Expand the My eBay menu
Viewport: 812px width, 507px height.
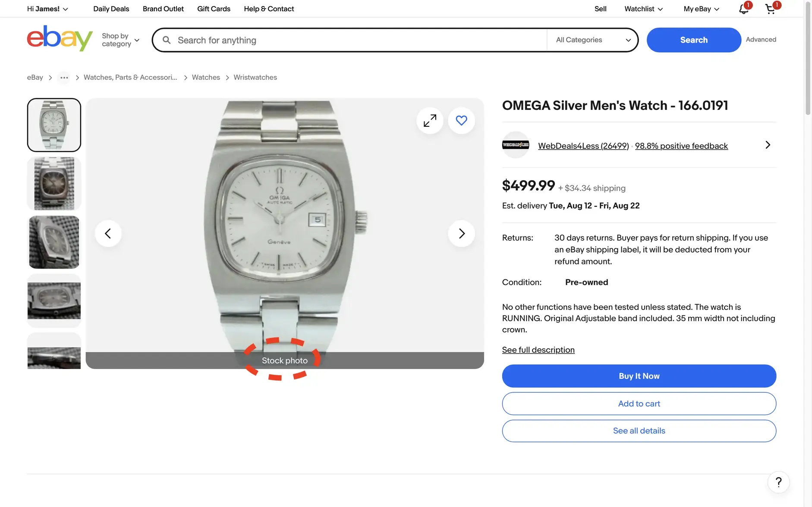[700, 9]
